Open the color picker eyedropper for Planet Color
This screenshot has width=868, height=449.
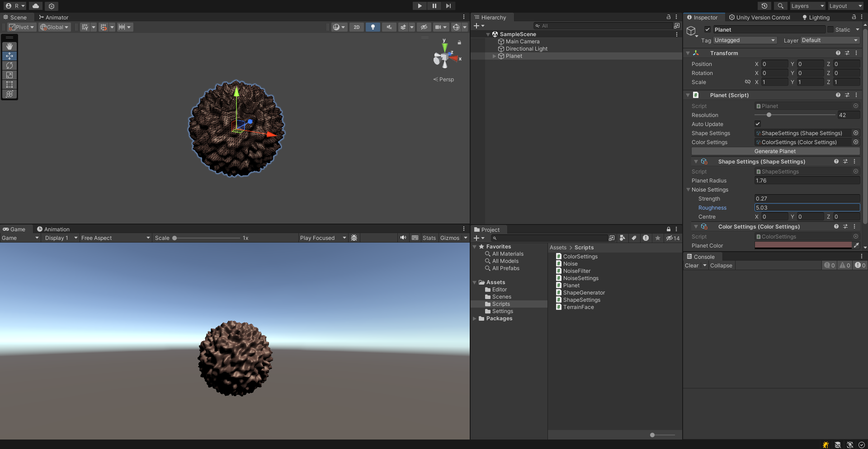[856, 245]
